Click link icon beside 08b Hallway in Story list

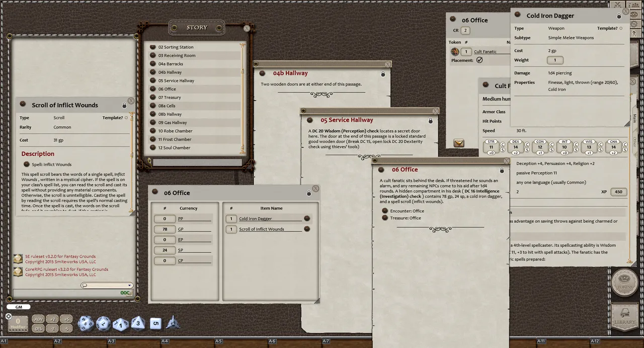(153, 114)
